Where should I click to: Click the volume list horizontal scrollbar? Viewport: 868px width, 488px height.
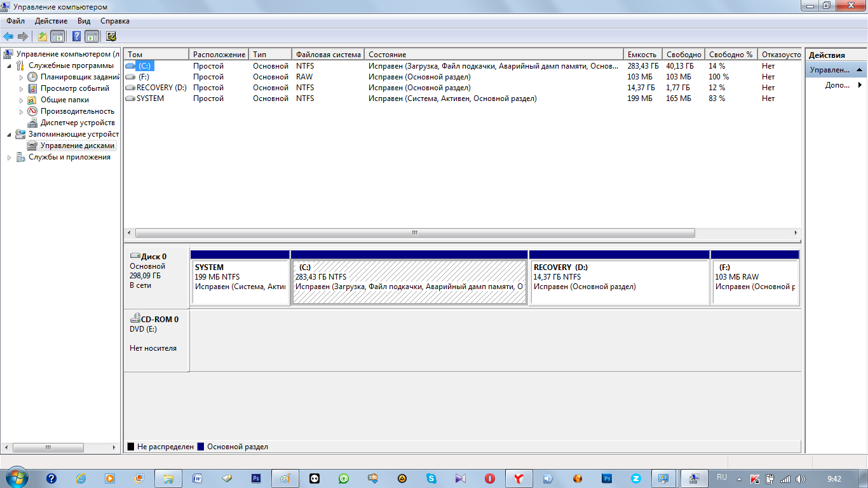(414, 233)
